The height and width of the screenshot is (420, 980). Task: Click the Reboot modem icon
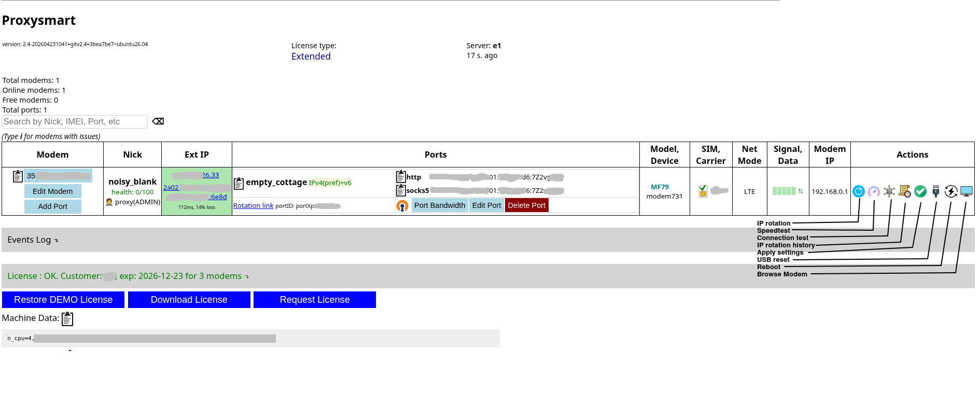(951, 191)
